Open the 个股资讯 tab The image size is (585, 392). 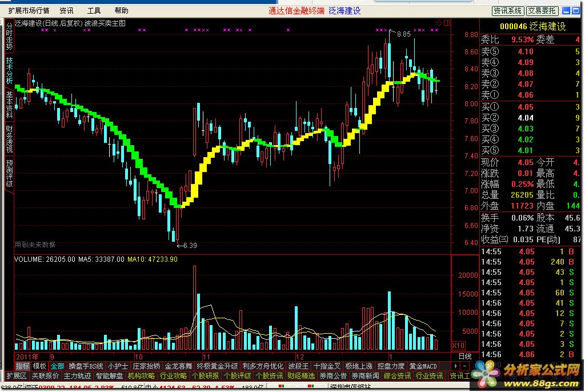tap(270, 376)
